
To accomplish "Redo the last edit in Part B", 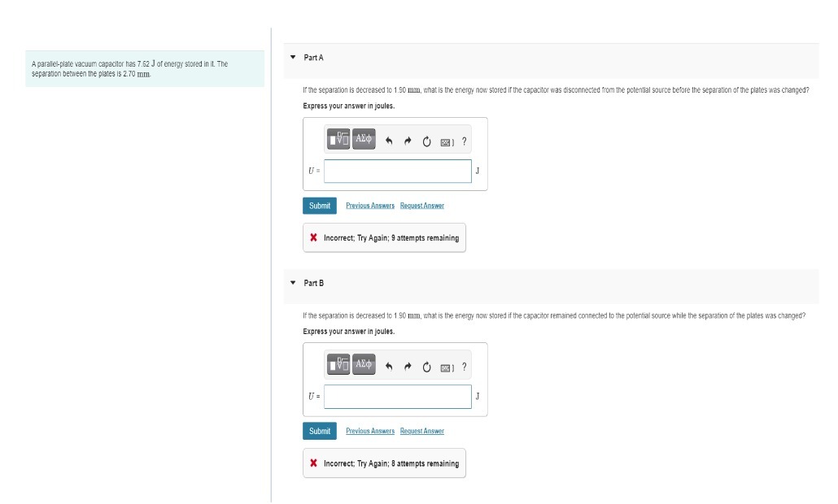I will point(408,367).
